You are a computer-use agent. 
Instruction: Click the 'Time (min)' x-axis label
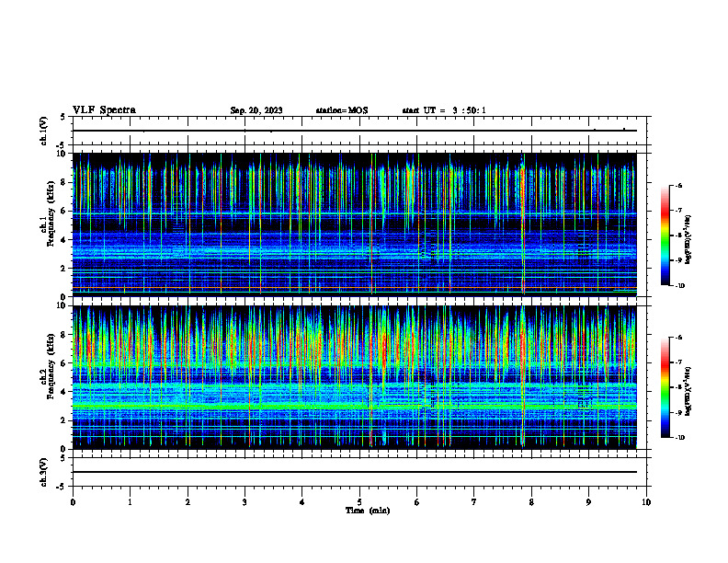[x=368, y=511]
